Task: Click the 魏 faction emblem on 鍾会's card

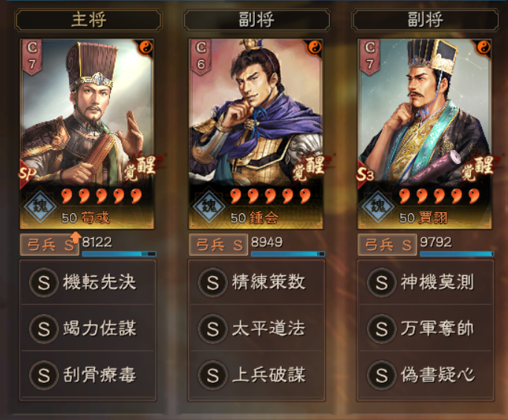Action: pyautogui.click(x=209, y=206)
